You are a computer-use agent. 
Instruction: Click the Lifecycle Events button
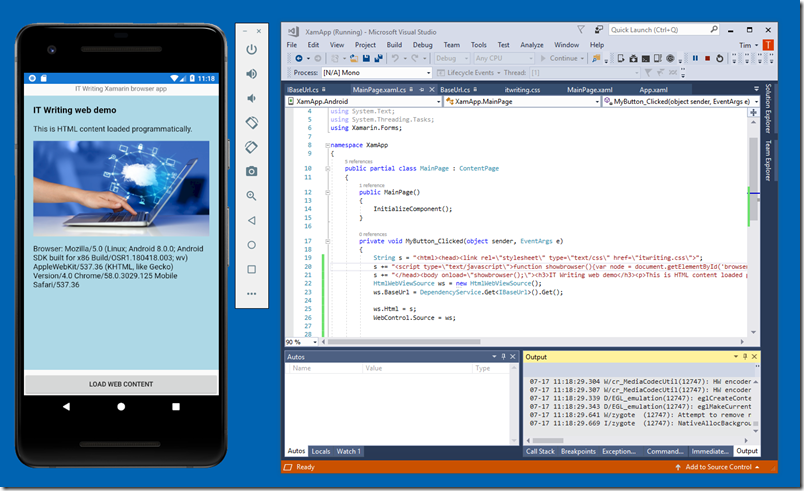tap(466, 73)
